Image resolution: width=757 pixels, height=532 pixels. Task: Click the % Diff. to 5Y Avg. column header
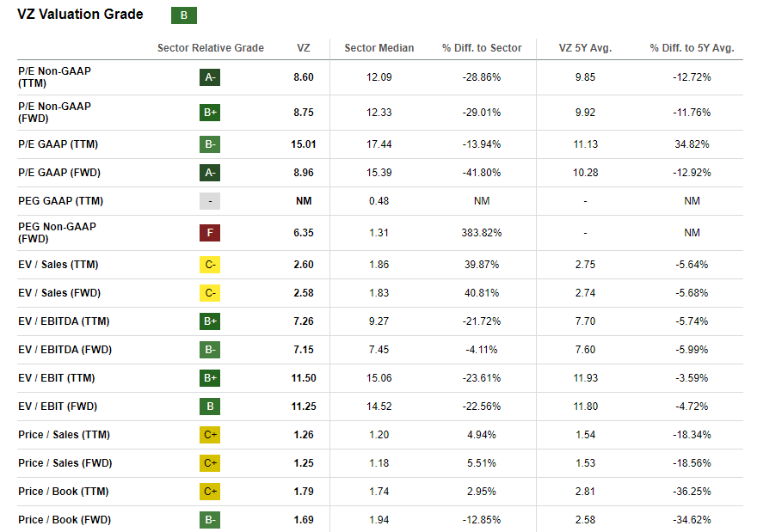coord(692,48)
